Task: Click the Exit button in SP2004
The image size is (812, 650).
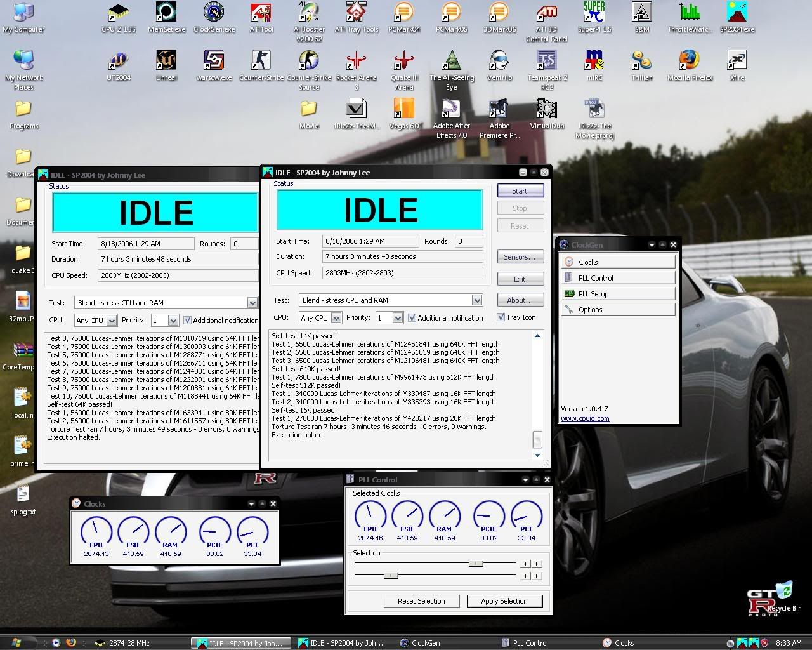Action: (x=520, y=279)
